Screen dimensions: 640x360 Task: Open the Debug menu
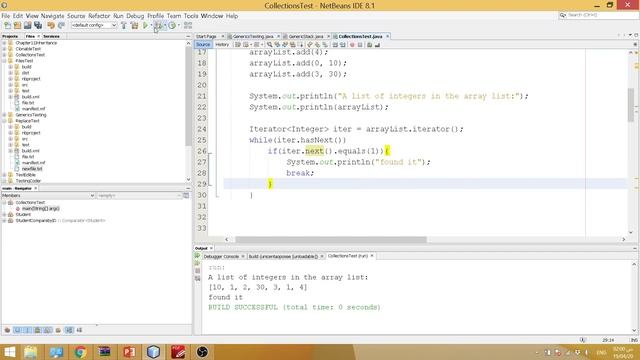(x=135, y=16)
